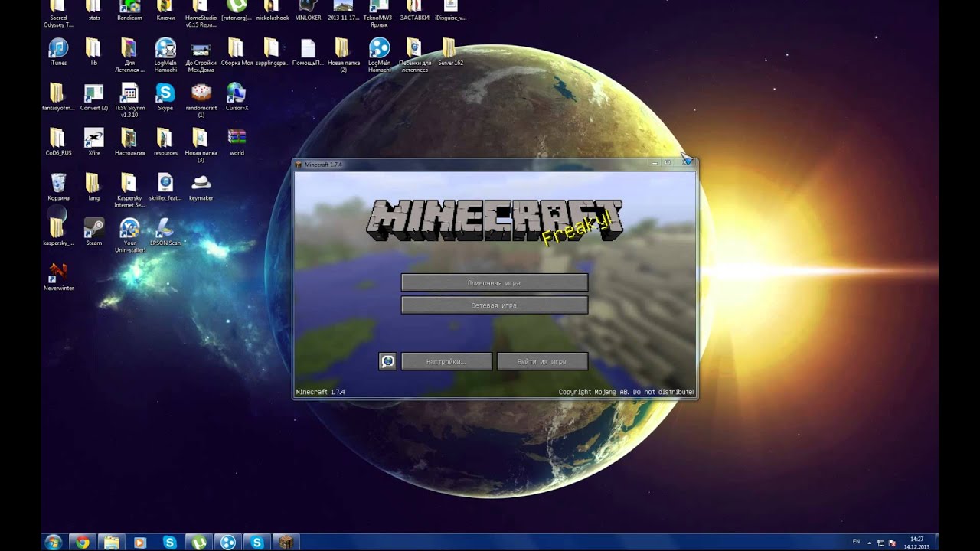Screen dimensions: 980x551
Task: Quit Minecraft using Выйти из игры
Action: point(542,361)
